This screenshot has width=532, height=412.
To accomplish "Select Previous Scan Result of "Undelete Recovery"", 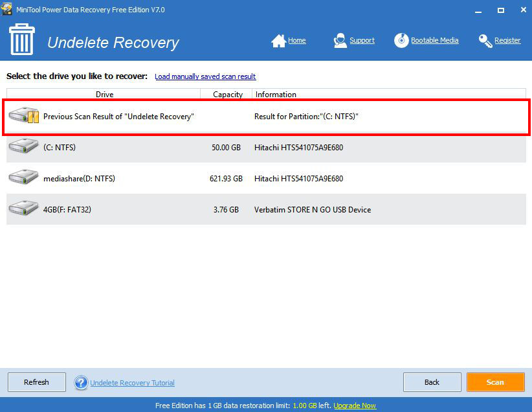I will (118, 117).
